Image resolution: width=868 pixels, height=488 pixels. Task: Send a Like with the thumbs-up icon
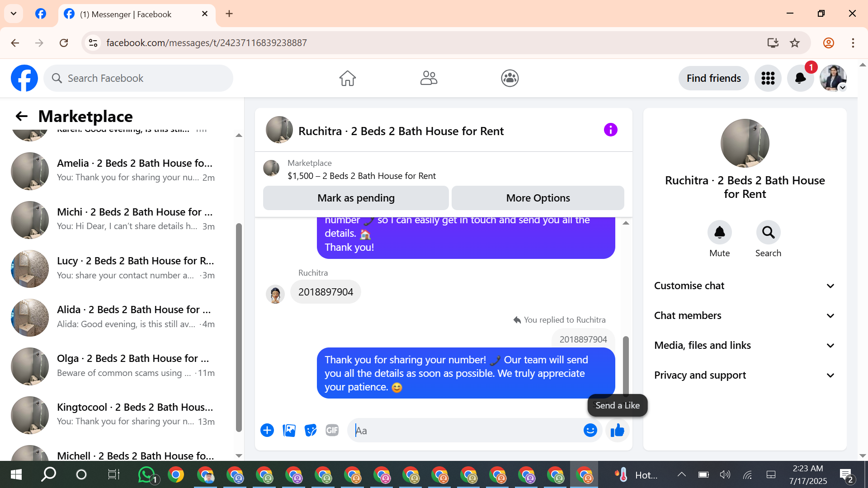tap(617, 430)
